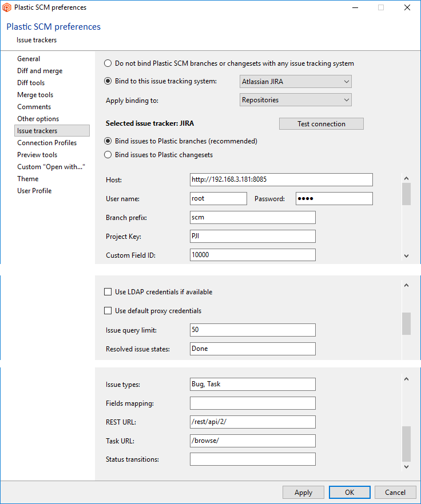Click scrollbar thumb beside Task URL field
Image resolution: width=421 pixels, height=504 pixels.
pyautogui.click(x=406, y=444)
